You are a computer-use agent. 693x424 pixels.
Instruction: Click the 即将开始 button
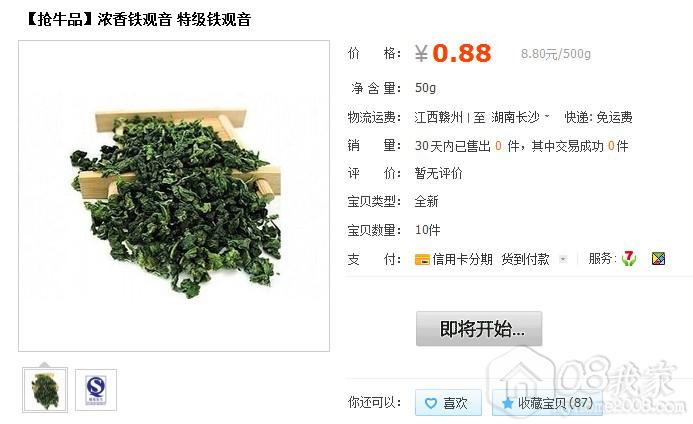tap(479, 329)
